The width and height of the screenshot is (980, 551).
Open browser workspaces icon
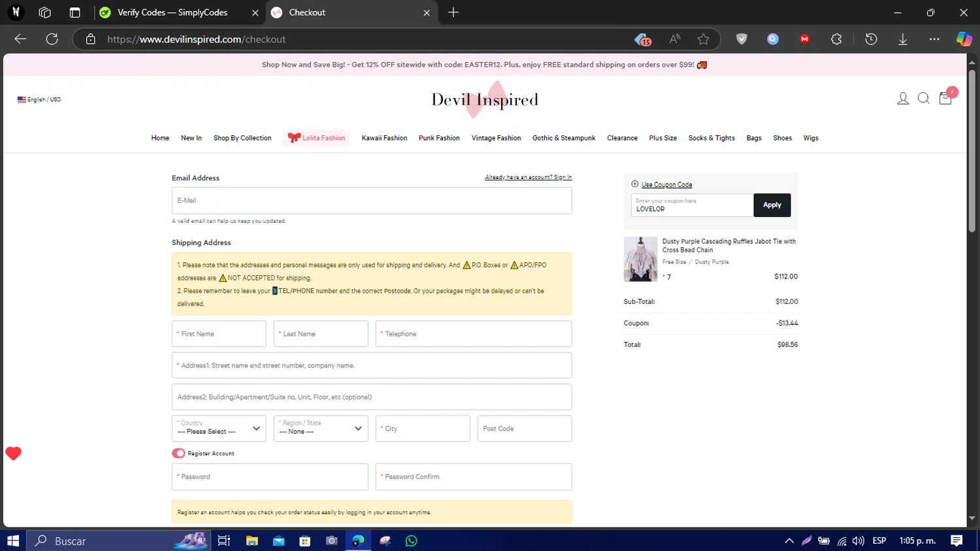44,12
